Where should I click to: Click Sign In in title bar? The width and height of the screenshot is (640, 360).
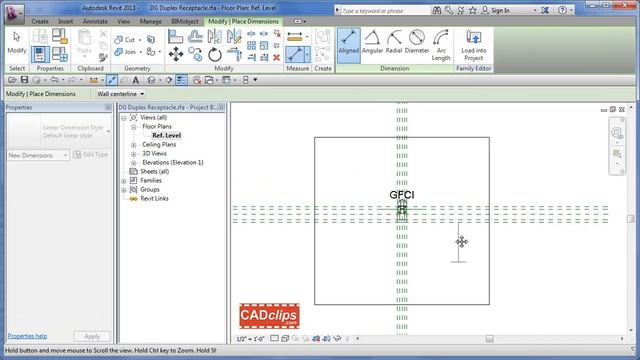click(x=500, y=11)
